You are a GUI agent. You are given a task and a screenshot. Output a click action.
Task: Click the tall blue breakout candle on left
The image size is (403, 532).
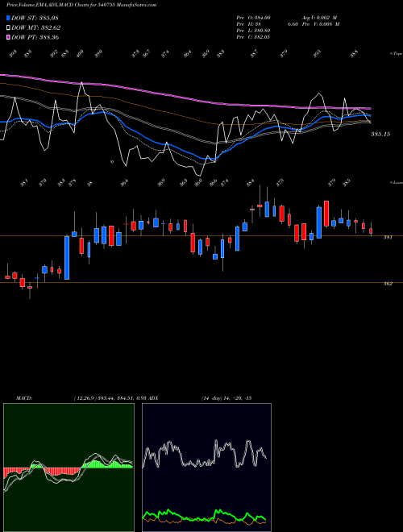coord(67,258)
